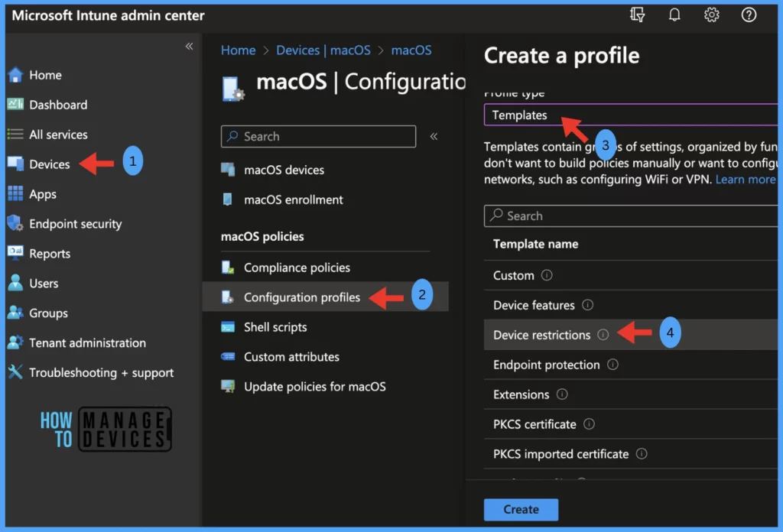Image resolution: width=783 pixels, height=532 pixels.
Task: Click info icon beside PKCS certificate
Action: pos(590,423)
